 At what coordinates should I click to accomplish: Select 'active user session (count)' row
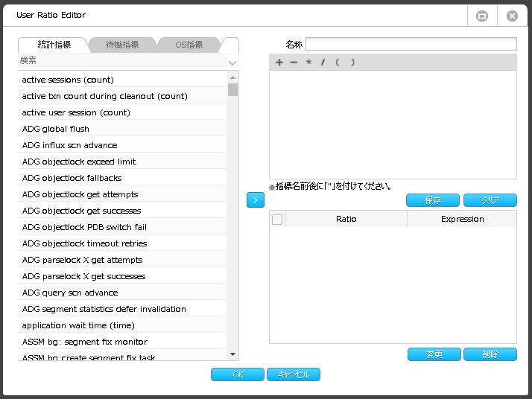click(x=121, y=112)
